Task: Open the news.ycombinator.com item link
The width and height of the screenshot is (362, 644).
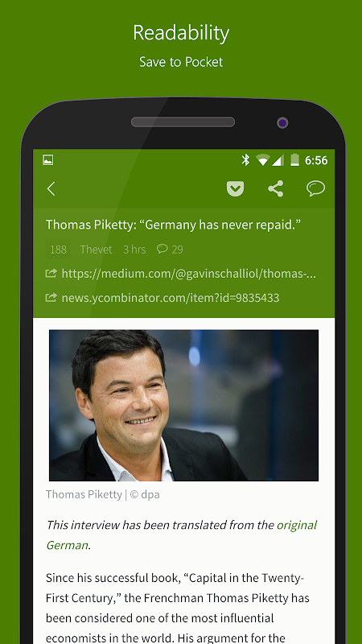Action: [x=162, y=297]
